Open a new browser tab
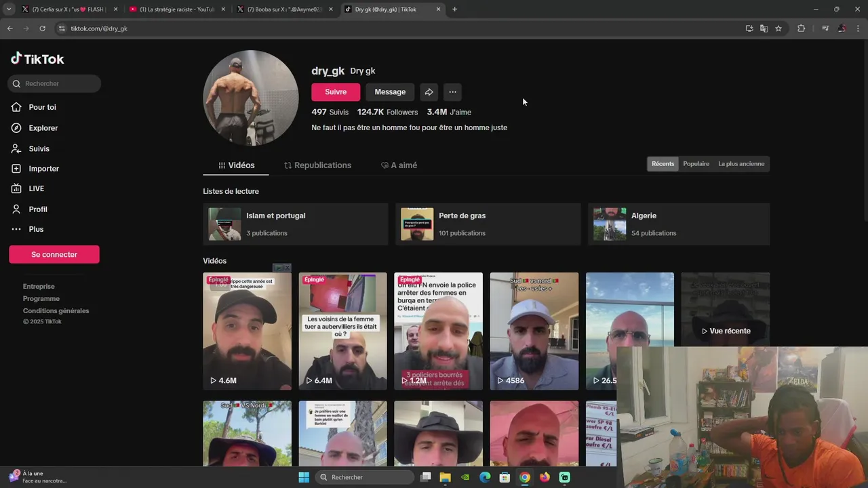The image size is (868, 488). 454,9
